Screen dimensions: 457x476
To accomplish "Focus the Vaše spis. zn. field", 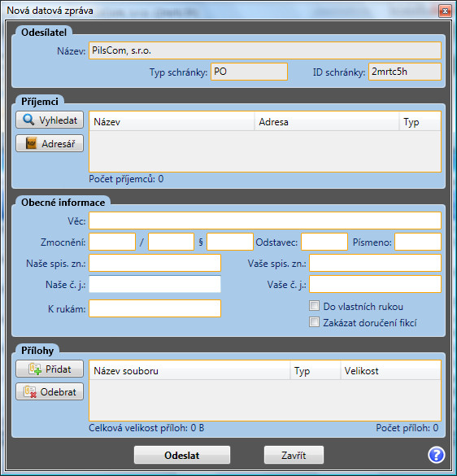I will tap(375, 263).
